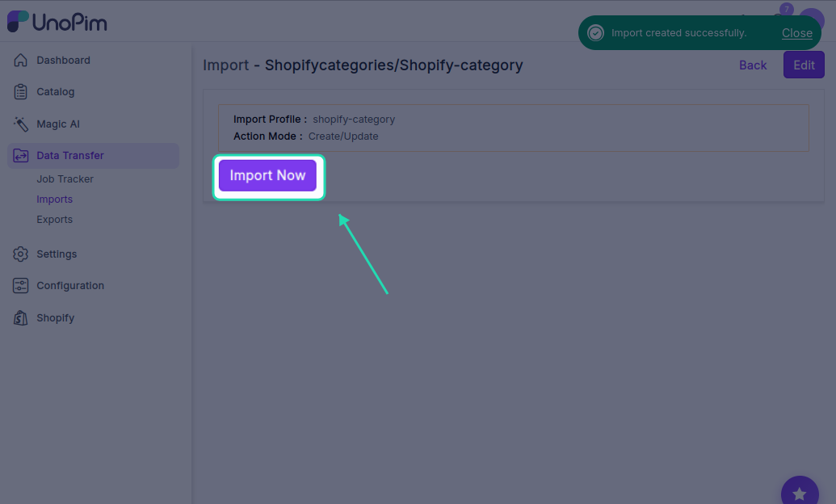Go Back to the imports list
This screenshot has width=836, height=504.
click(x=752, y=65)
